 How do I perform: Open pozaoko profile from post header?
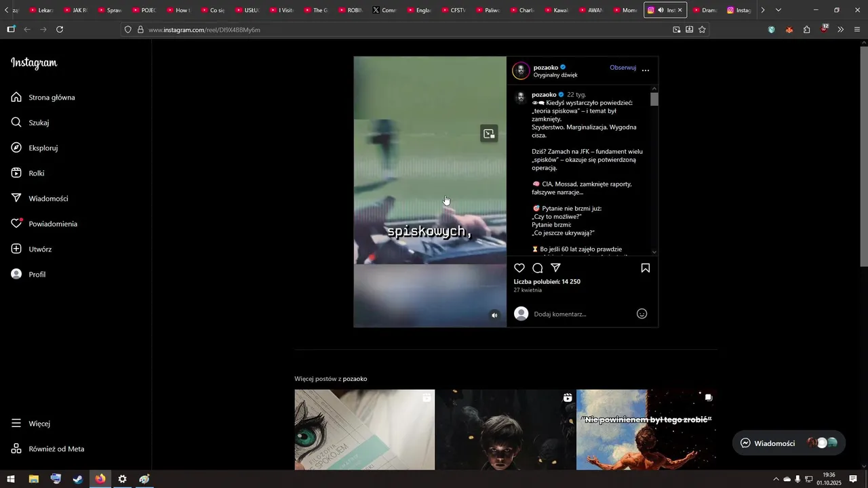pyautogui.click(x=546, y=67)
